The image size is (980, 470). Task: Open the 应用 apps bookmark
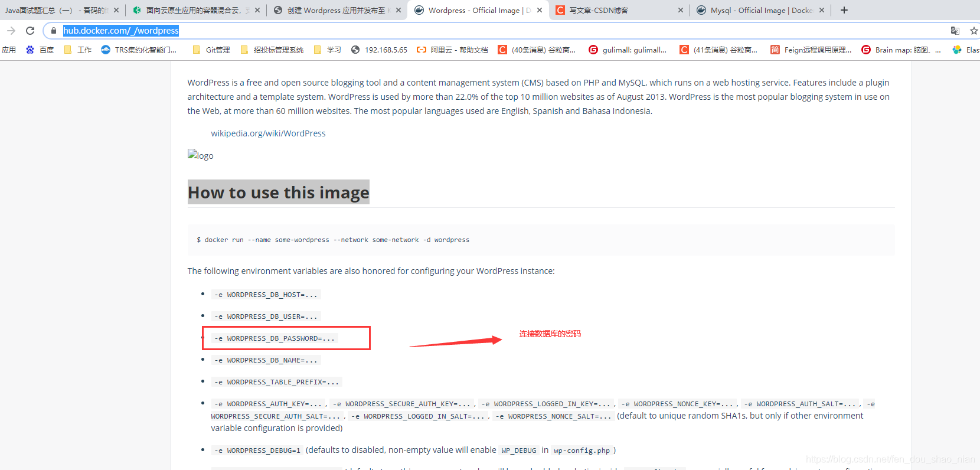point(9,50)
